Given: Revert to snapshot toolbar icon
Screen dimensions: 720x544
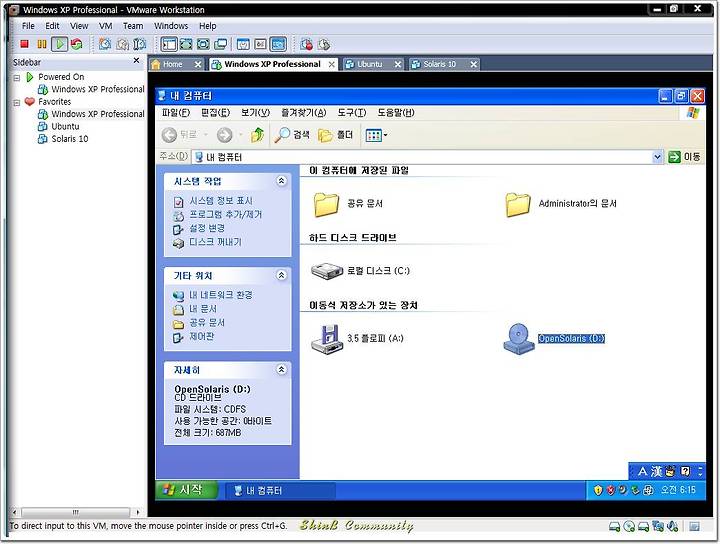Looking at the screenshot, I should 122,44.
